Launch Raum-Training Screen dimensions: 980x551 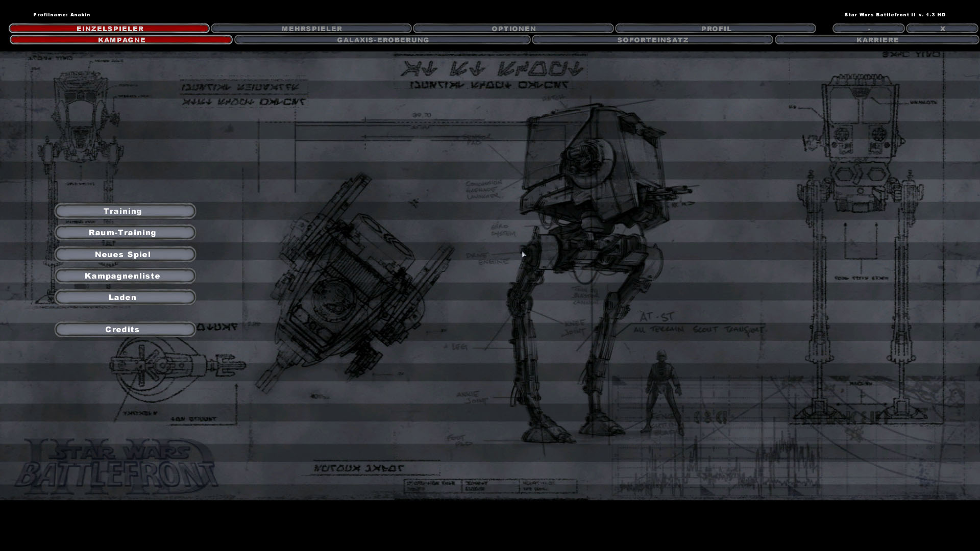(x=125, y=233)
